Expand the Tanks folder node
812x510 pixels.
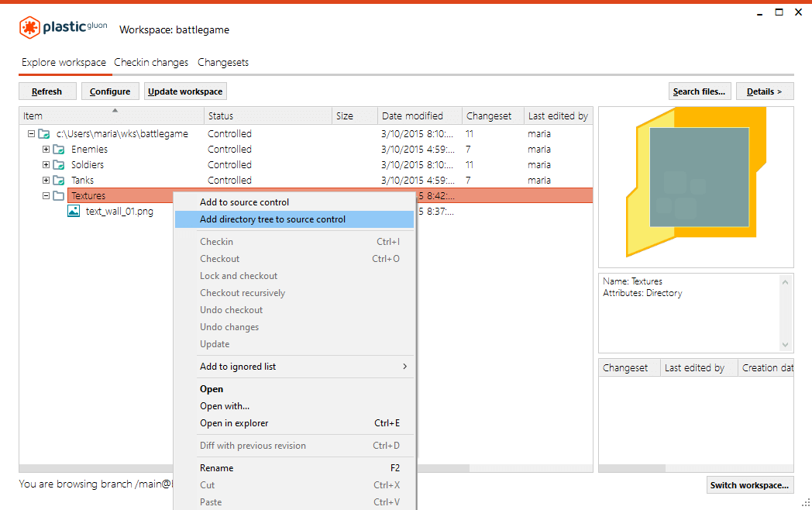click(46, 181)
